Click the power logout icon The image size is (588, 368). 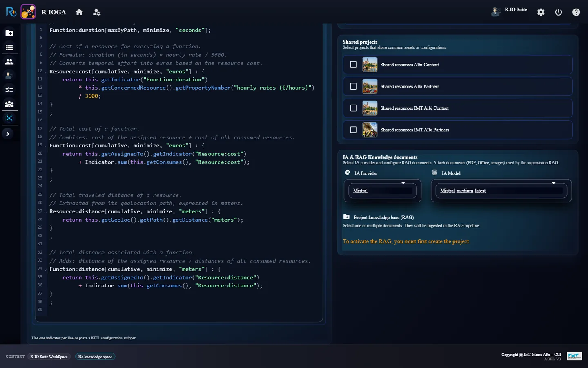point(559,12)
